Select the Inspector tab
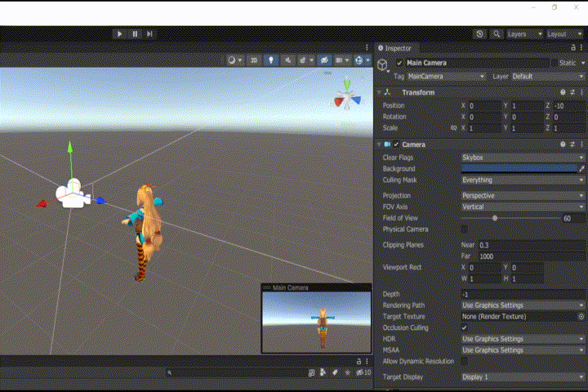The image size is (588, 392). [x=395, y=48]
